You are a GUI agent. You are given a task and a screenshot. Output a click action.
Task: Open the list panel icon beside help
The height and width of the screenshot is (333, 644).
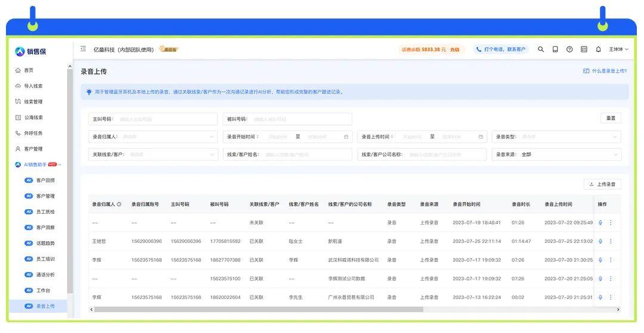(x=584, y=49)
